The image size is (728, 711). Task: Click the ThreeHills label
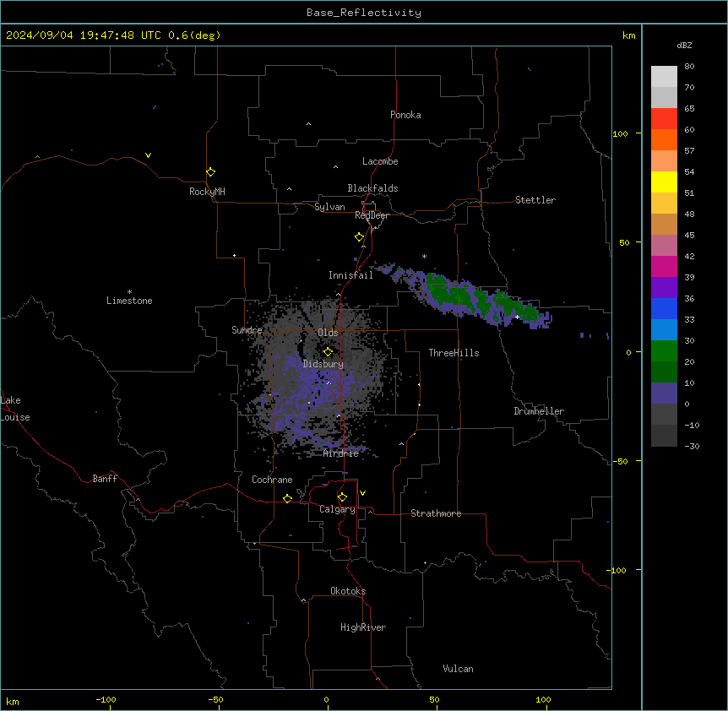454,353
